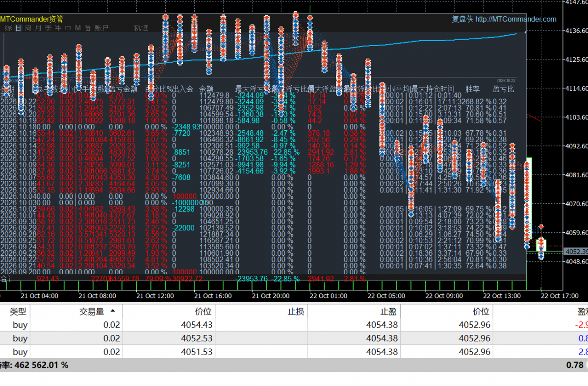Select the buy order opened at 4052.53
588x386 pixels.
coord(294,338)
